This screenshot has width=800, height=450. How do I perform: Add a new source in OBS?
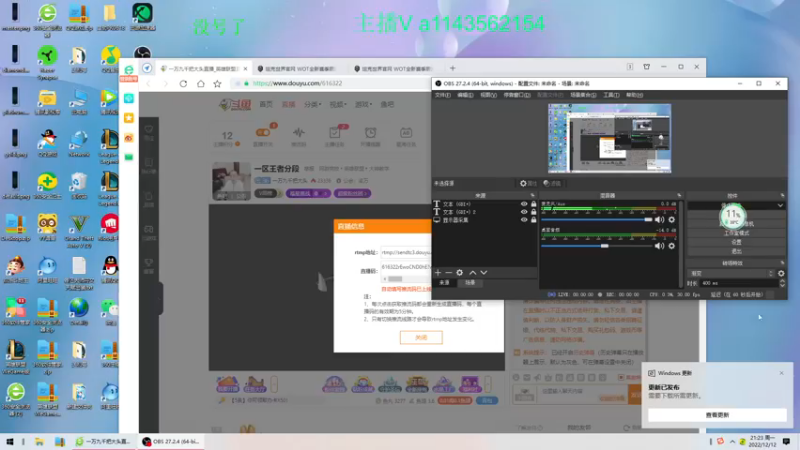click(x=438, y=272)
